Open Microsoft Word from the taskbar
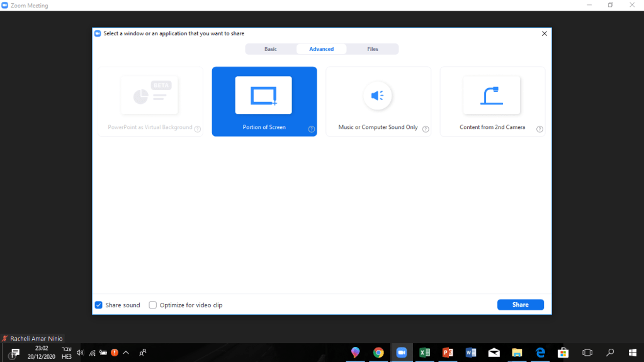The width and height of the screenshot is (644, 362). [470, 353]
